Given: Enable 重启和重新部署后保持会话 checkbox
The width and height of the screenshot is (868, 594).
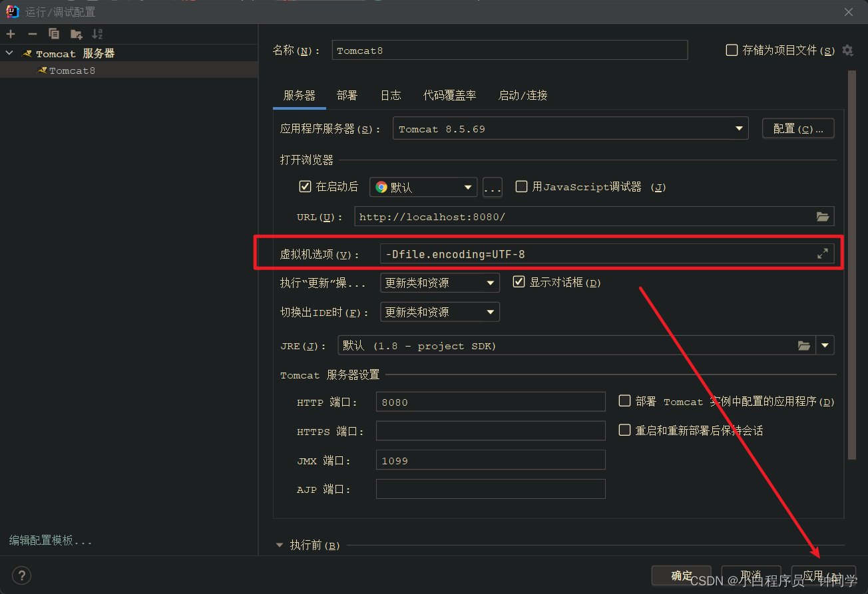Looking at the screenshot, I should point(624,430).
